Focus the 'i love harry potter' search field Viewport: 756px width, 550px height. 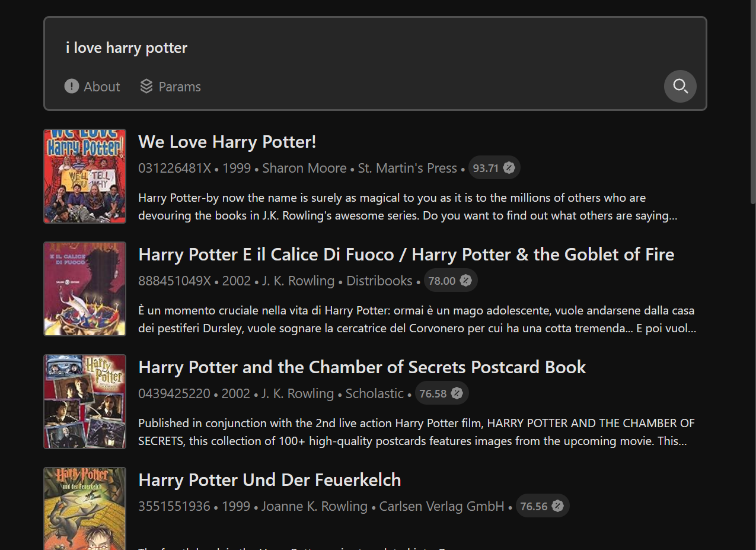click(375, 47)
